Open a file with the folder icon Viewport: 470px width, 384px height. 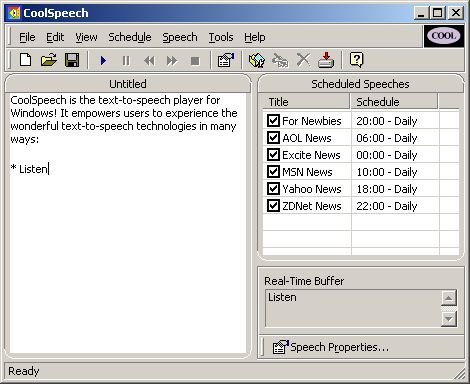click(x=49, y=60)
